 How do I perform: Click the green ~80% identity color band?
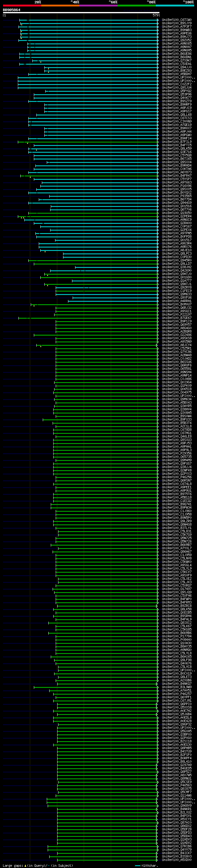[137, 6]
